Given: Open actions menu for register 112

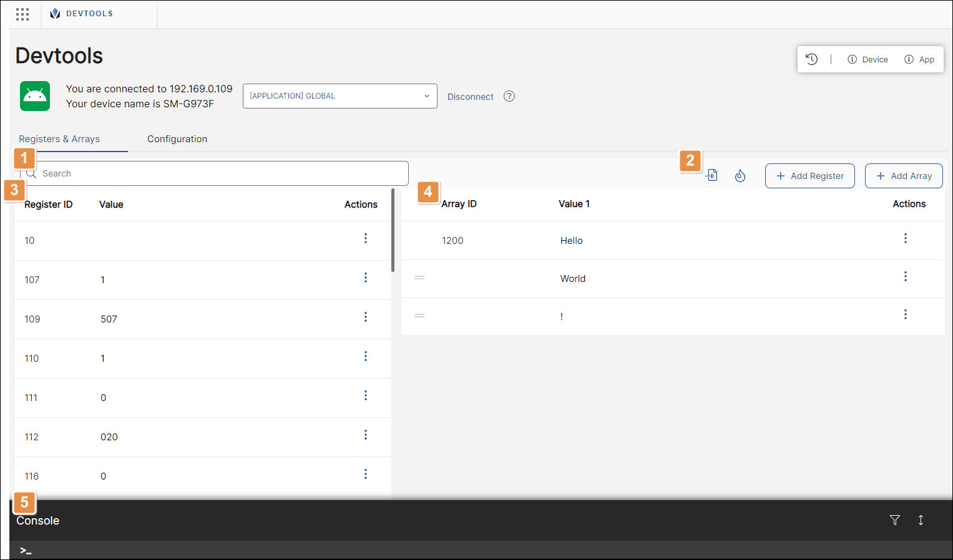Looking at the screenshot, I should (366, 435).
